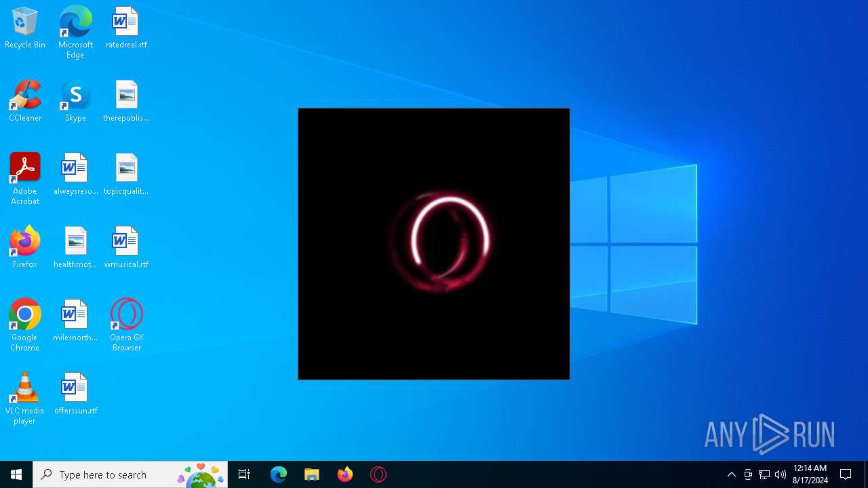Open the Google Chrome desktop shortcut
Screen dimensions: 868x488
click(25, 325)
